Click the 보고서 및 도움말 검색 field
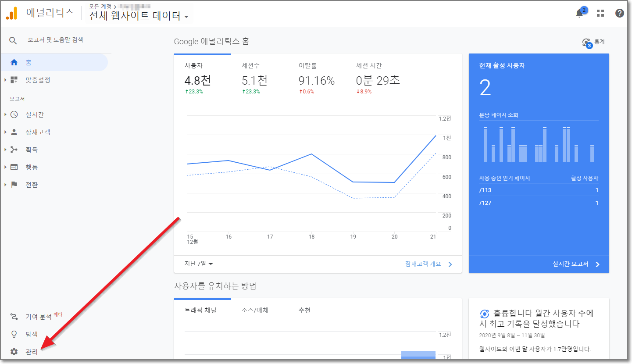The image size is (632, 364). coord(56,40)
